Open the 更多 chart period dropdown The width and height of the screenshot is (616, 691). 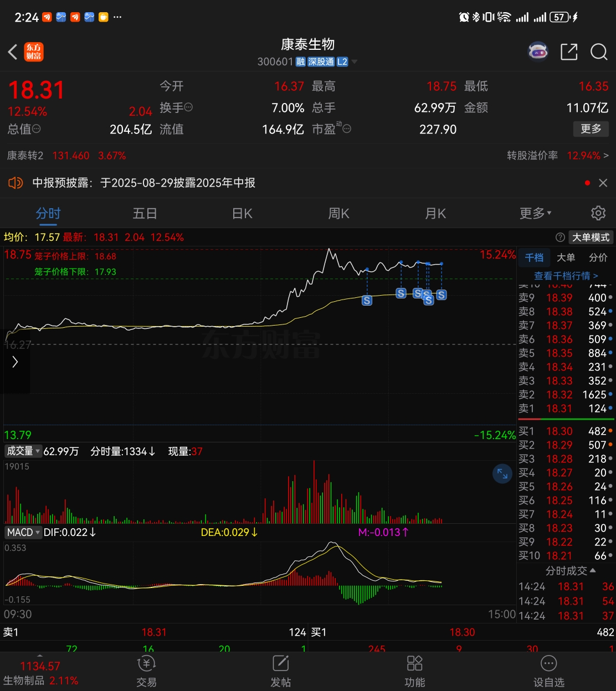click(x=535, y=213)
